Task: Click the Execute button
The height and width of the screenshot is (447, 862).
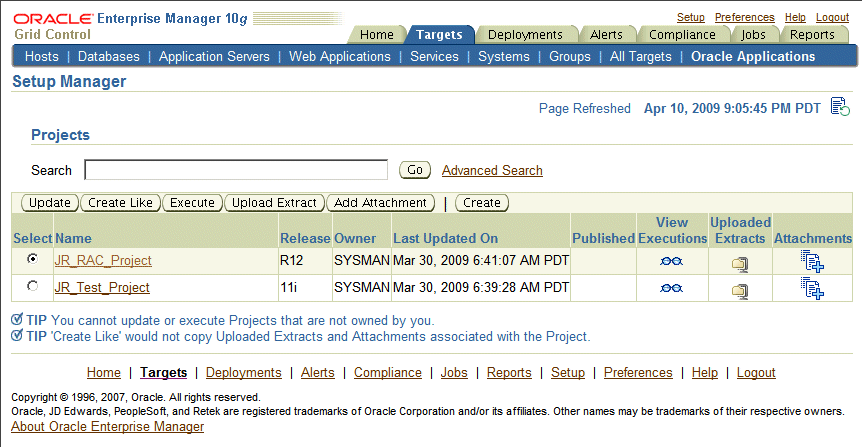Action: click(192, 203)
